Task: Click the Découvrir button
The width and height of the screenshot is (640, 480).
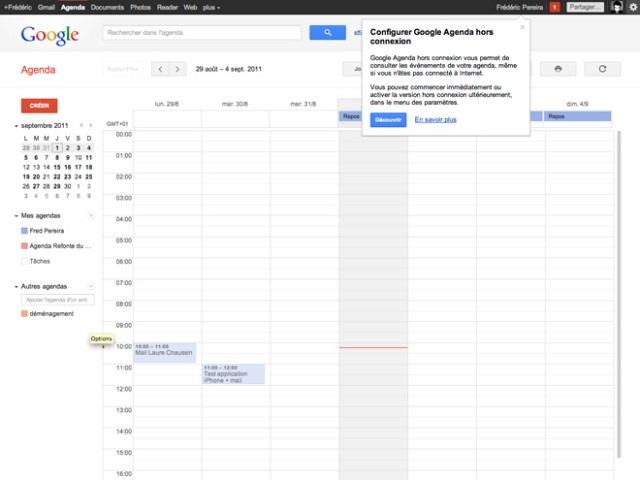Action: point(388,120)
